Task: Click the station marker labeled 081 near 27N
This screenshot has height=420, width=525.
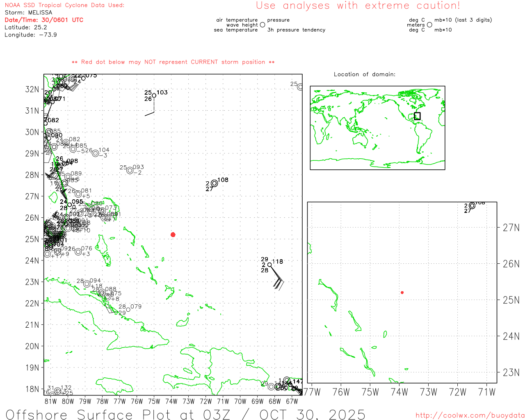Action: tap(78, 194)
